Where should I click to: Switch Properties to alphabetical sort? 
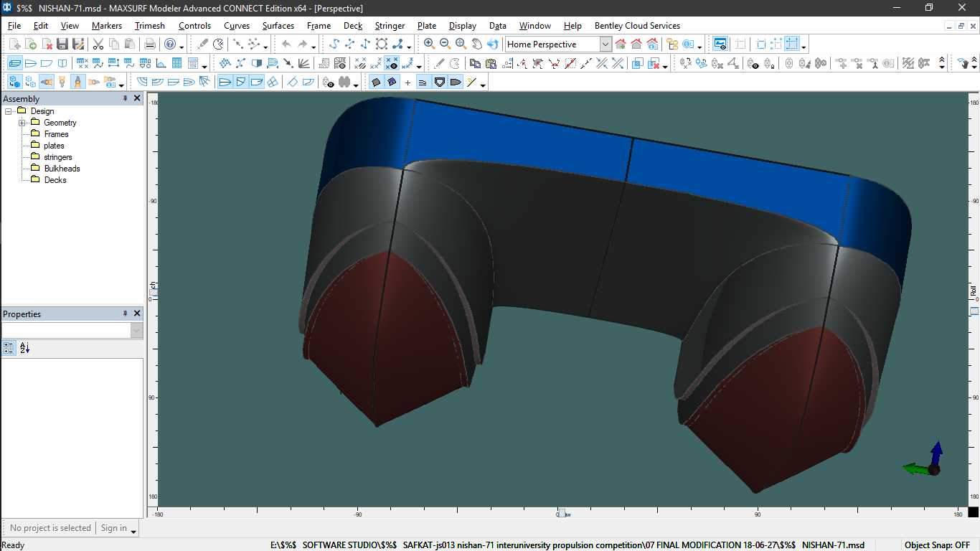coord(24,348)
